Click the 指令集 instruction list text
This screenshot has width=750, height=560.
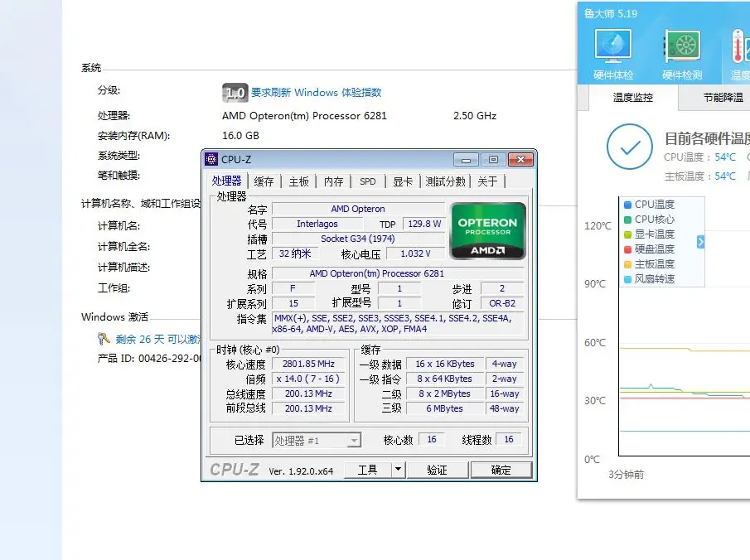tap(398, 323)
